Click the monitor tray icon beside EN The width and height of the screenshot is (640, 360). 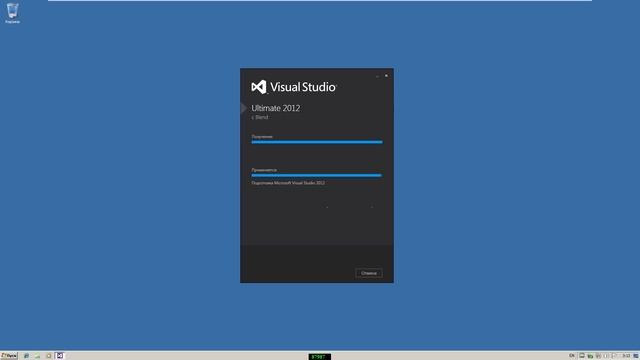point(582,356)
